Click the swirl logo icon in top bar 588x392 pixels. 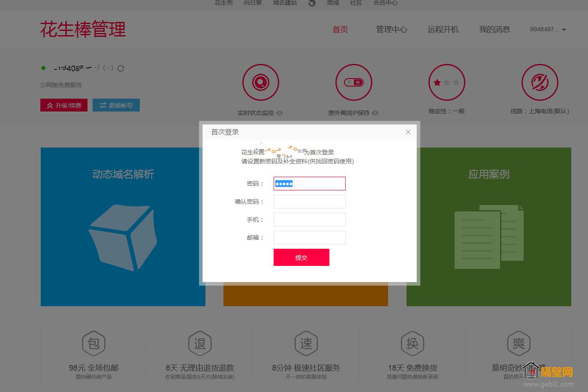coord(312,3)
